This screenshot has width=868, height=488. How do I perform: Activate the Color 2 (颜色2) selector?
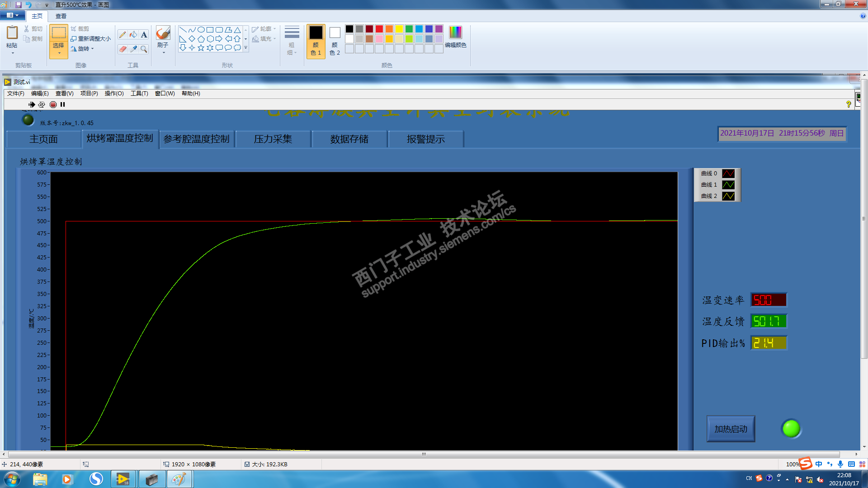tap(335, 41)
